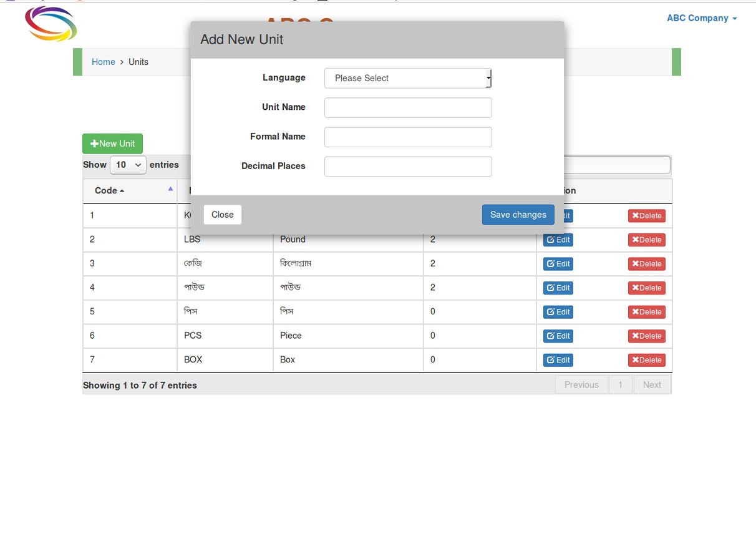
Task: Click the 'PCS' unit name cell
Action: point(225,336)
